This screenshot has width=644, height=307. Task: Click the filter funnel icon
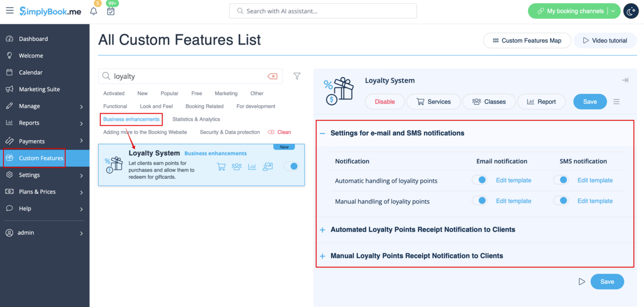(x=297, y=76)
